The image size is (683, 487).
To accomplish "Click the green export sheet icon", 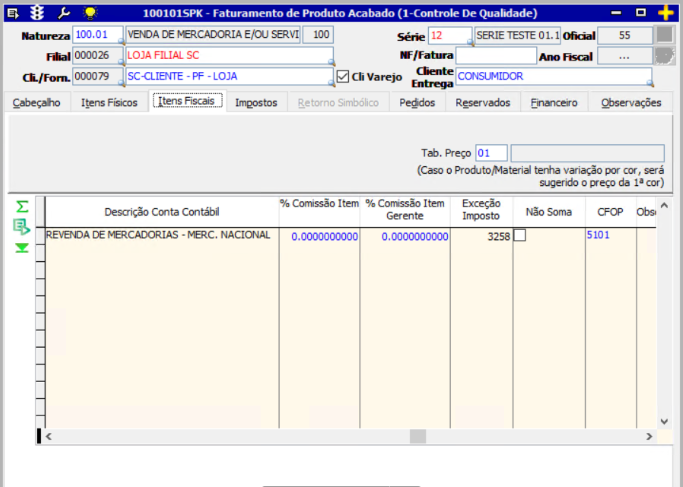I will click(22, 227).
